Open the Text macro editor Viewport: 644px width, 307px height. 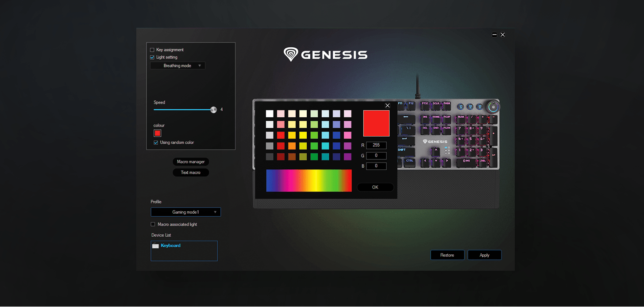[x=191, y=173]
